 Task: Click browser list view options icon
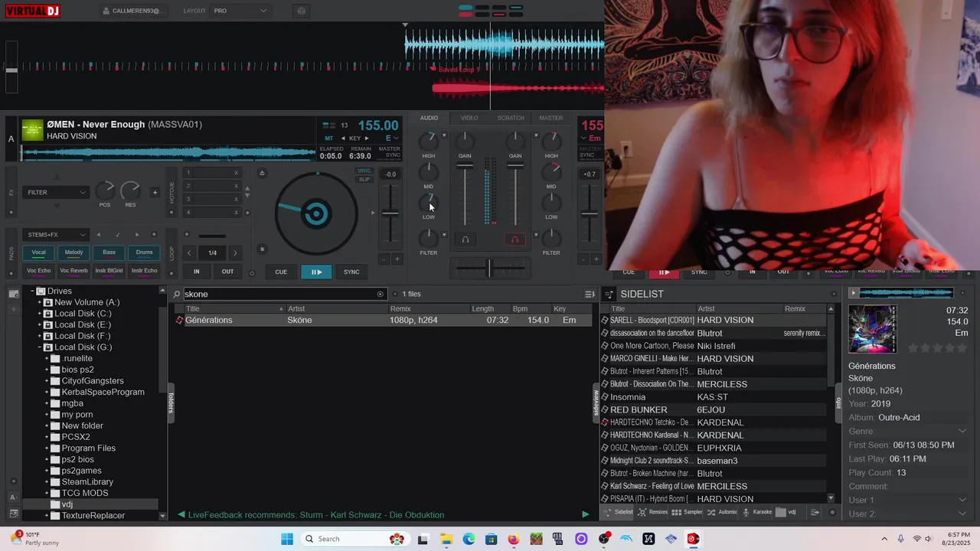(x=590, y=294)
